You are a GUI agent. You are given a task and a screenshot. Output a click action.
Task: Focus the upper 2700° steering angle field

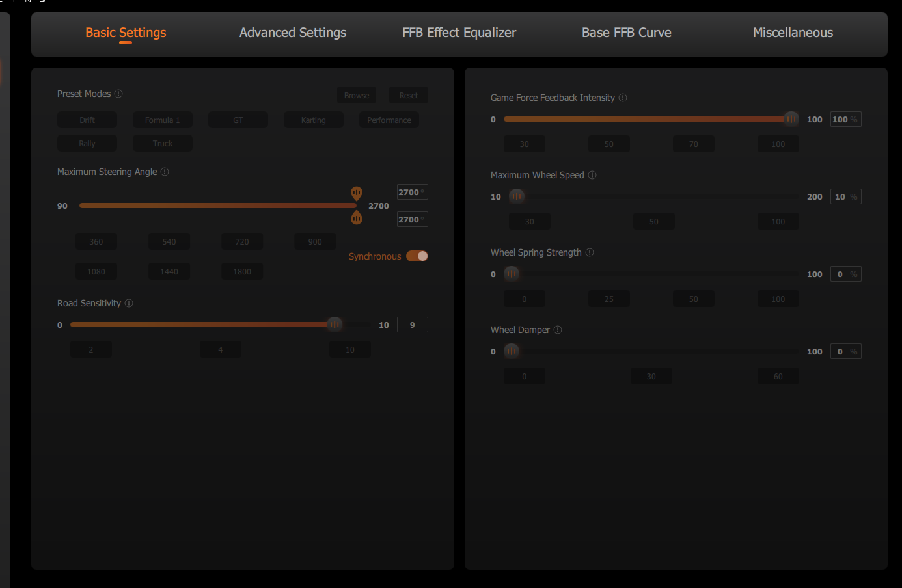pyautogui.click(x=413, y=193)
